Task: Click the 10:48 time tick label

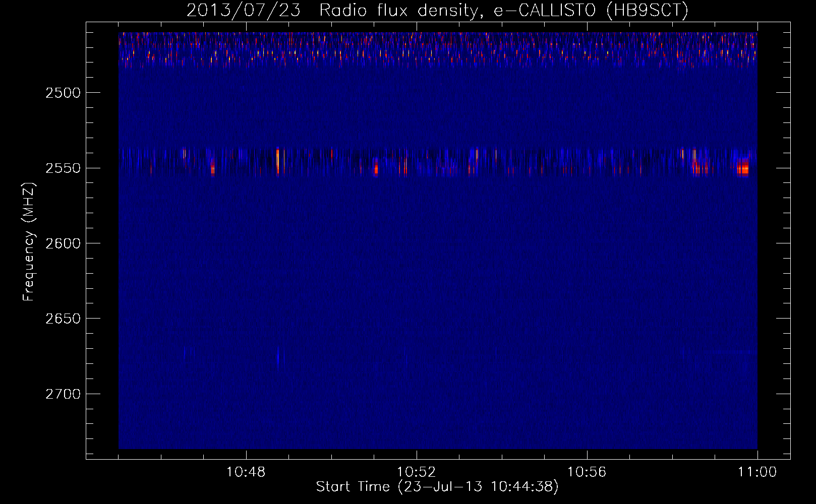Action: [x=246, y=472]
